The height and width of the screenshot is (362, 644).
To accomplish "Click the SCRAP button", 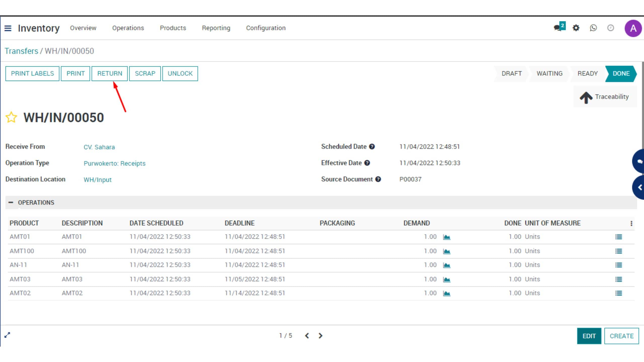I will (145, 73).
